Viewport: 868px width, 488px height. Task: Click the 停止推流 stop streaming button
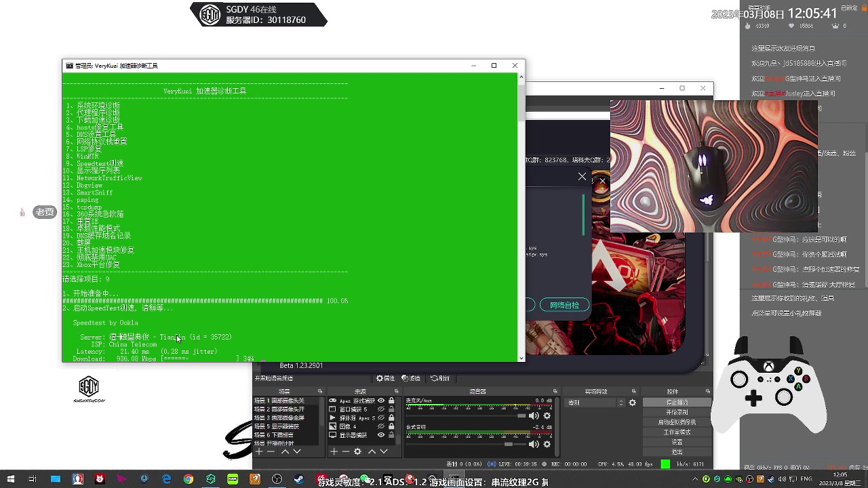click(x=677, y=403)
